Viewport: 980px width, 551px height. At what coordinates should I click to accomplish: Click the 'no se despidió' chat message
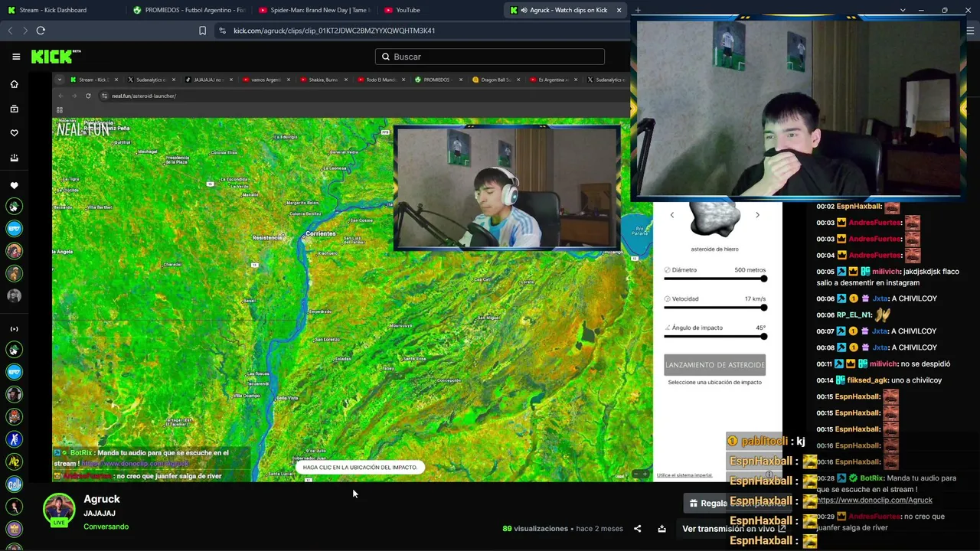click(x=925, y=364)
